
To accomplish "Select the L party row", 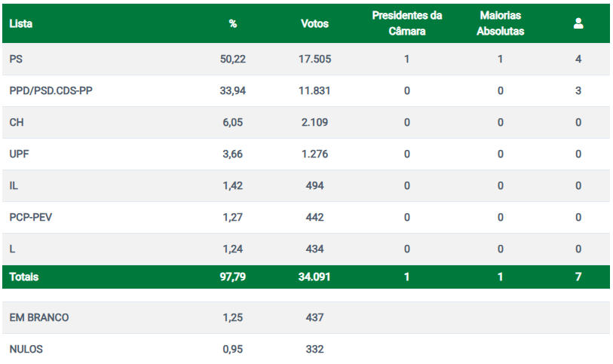I will coord(12,249).
